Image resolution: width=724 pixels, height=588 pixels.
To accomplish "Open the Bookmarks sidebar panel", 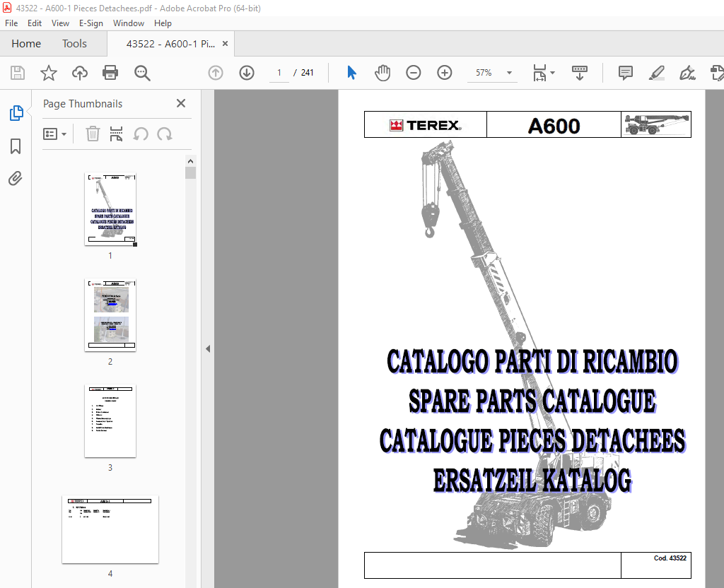I will point(16,146).
